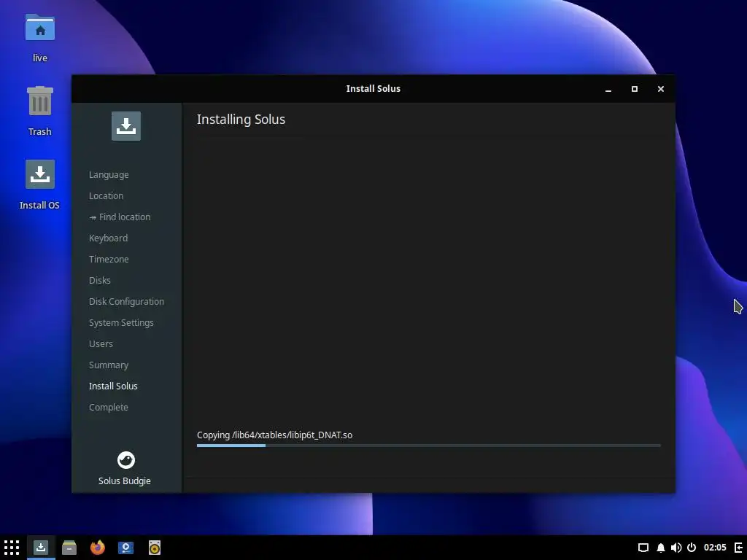This screenshot has width=747, height=560.
Task: Select the Users step
Action: [101, 344]
